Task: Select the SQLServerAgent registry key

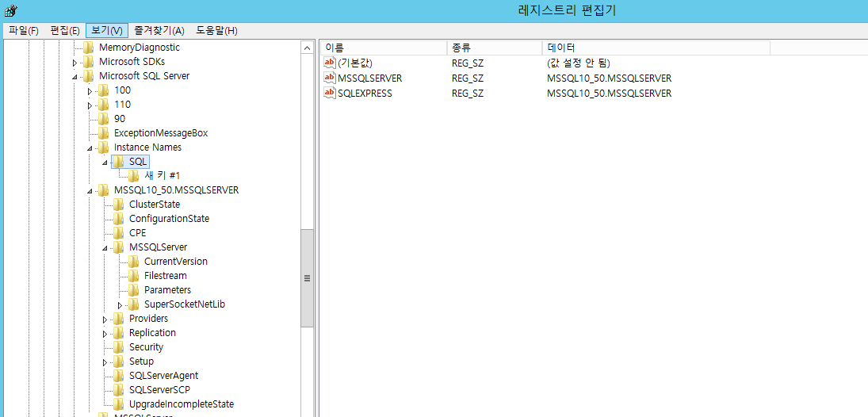Action: pos(163,376)
